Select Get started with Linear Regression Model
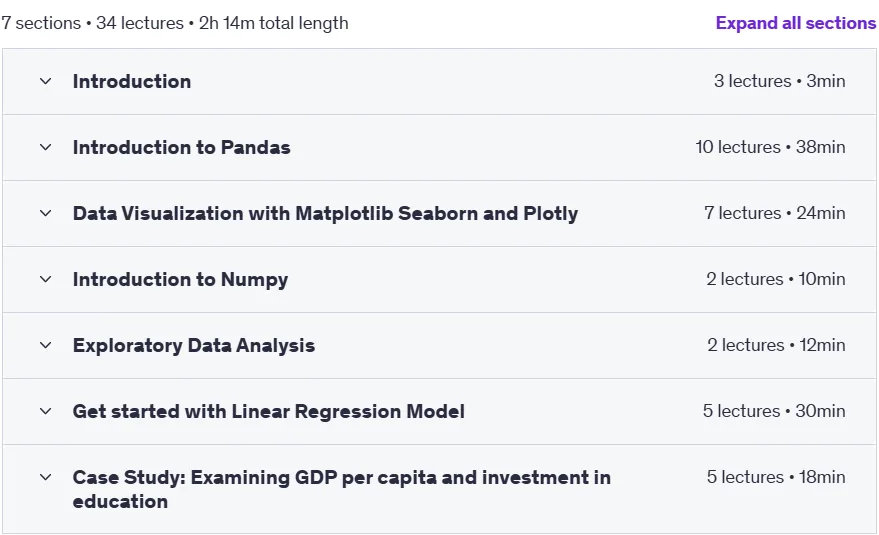The height and width of the screenshot is (535, 879). pos(269,412)
